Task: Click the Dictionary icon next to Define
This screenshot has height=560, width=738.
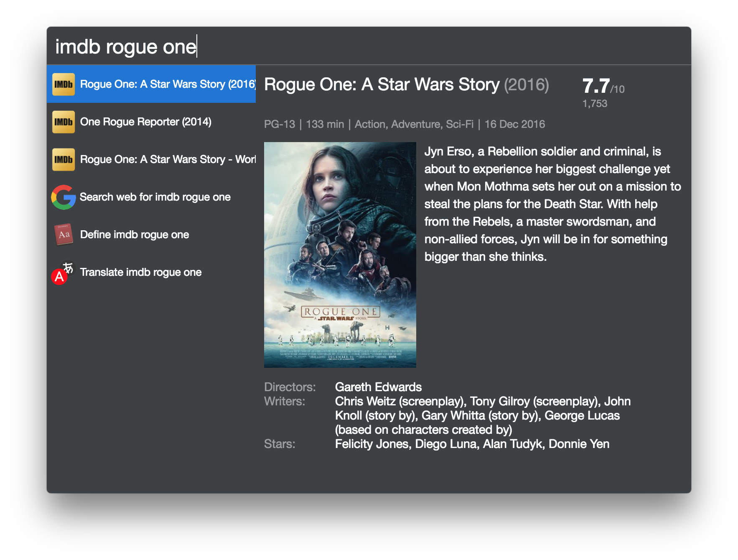Action: tap(64, 234)
